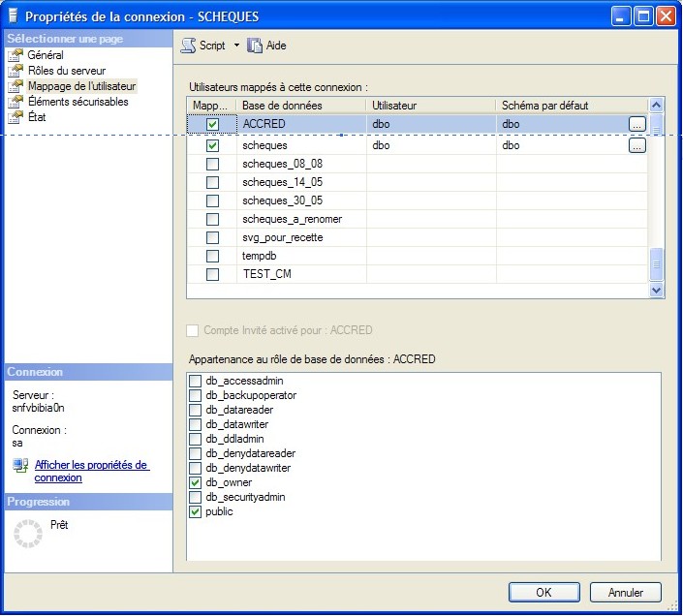Click Éléments sécurisables page icon
683x616 pixels.
16,102
